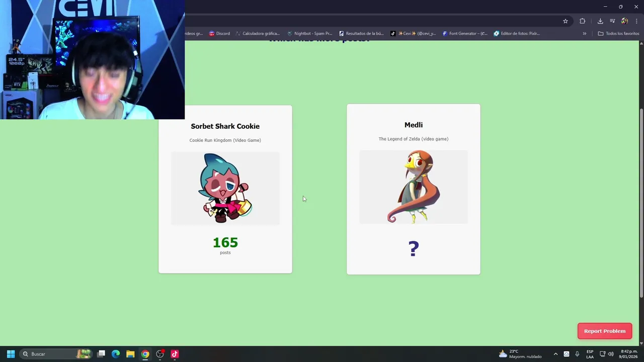Open the Resultados de la bú... bookmark
This screenshot has width=644, height=362.
pos(361,34)
